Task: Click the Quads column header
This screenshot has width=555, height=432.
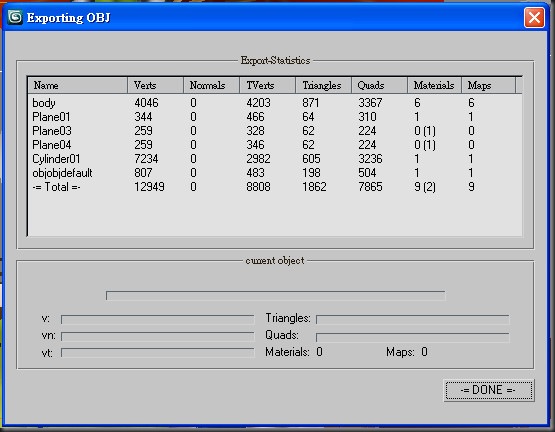Action: 379,85
